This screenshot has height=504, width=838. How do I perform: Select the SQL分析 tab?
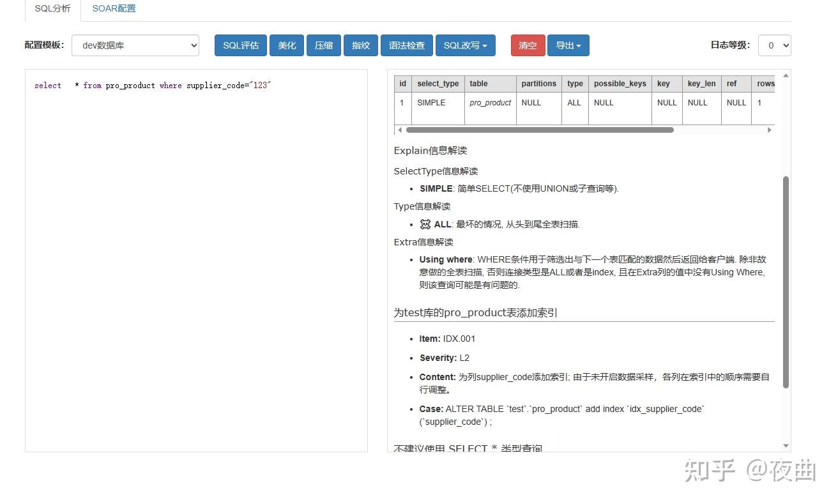click(52, 8)
